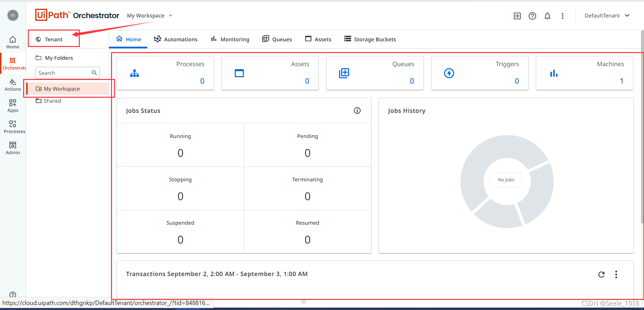Click the Jobs History title

coord(407,110)
